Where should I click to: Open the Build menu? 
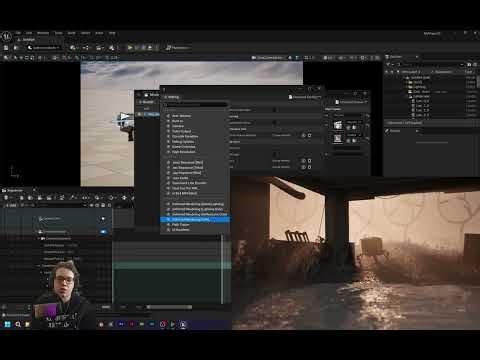pyautogui.click(x=72, y=33)
